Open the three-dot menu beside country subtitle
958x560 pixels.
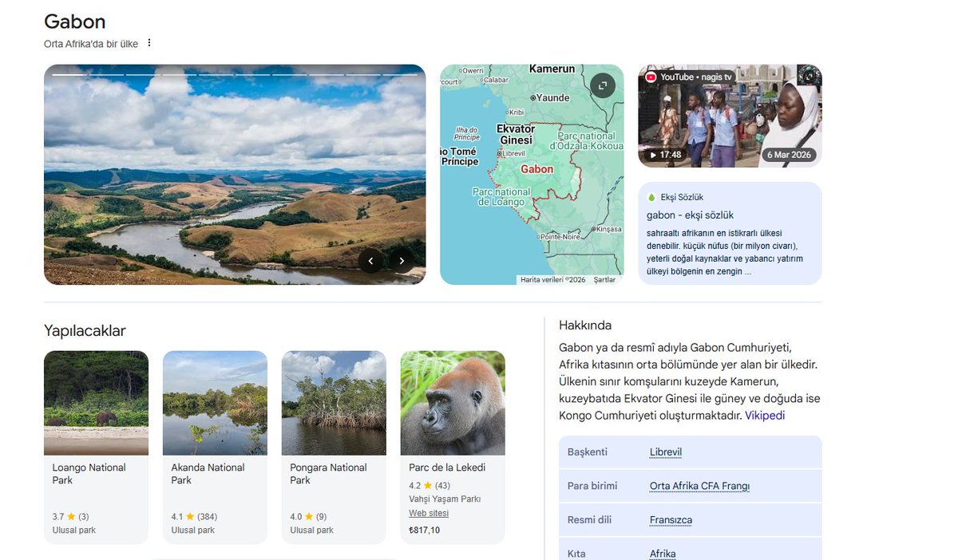pos(149,43)
